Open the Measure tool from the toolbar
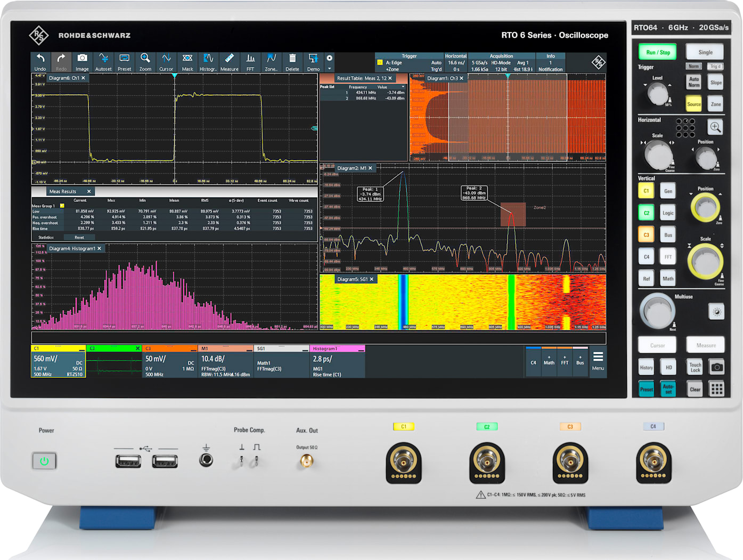The height and width of the screenshot is (560, 743). click(229, 61)
